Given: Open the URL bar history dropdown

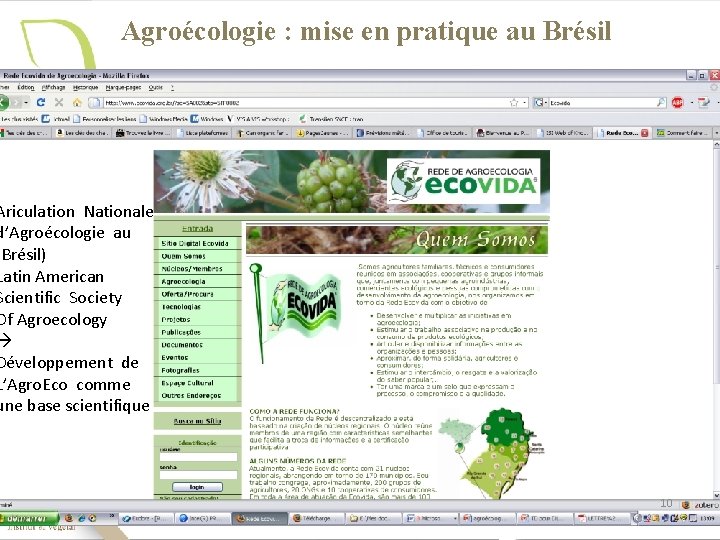Looking at the screenshot, I should (525, 103).
